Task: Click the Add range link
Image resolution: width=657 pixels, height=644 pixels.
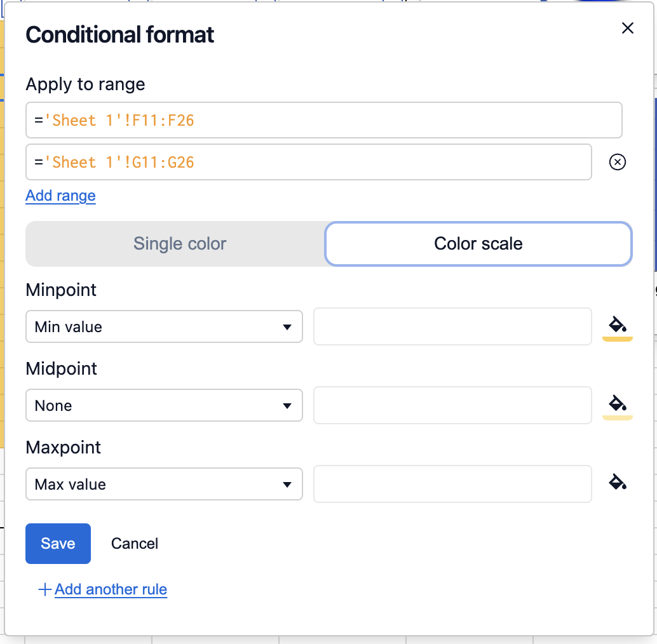Action: click(x=60, y=196)
